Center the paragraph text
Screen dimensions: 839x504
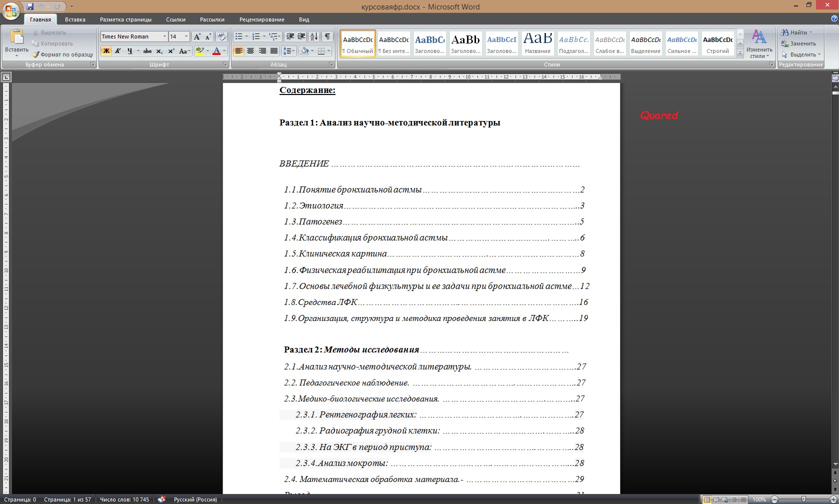click(x=250, y=51)
